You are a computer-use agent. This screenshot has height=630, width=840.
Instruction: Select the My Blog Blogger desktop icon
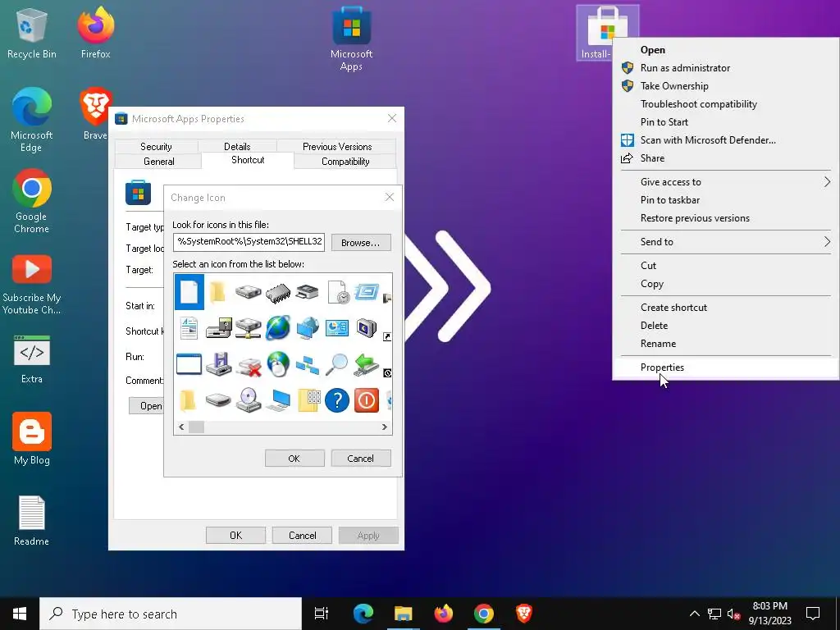pyautogui.click(x=32, y=439)
